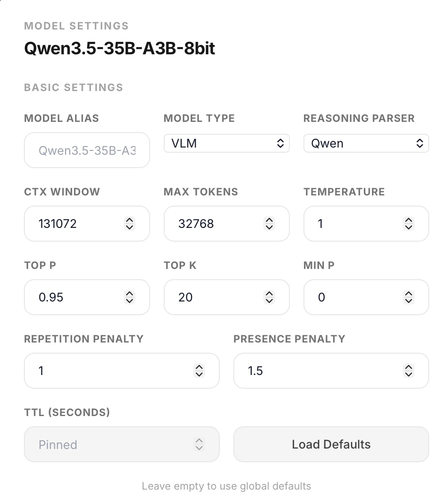Click the Max Tokens stepper arrows

[x=269, y=224]
